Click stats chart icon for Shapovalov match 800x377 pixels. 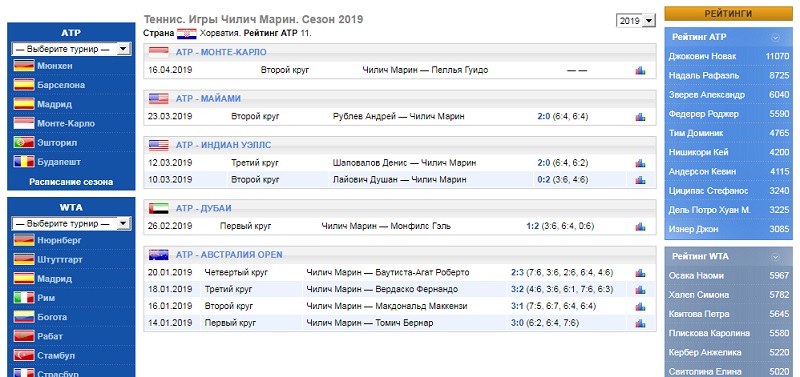(x=640, y=163)
